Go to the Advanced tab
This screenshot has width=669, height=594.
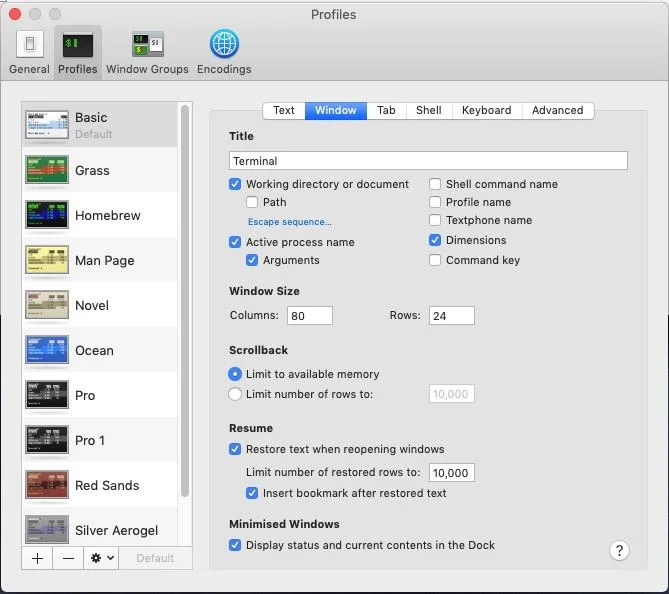(x=558, y=111)
